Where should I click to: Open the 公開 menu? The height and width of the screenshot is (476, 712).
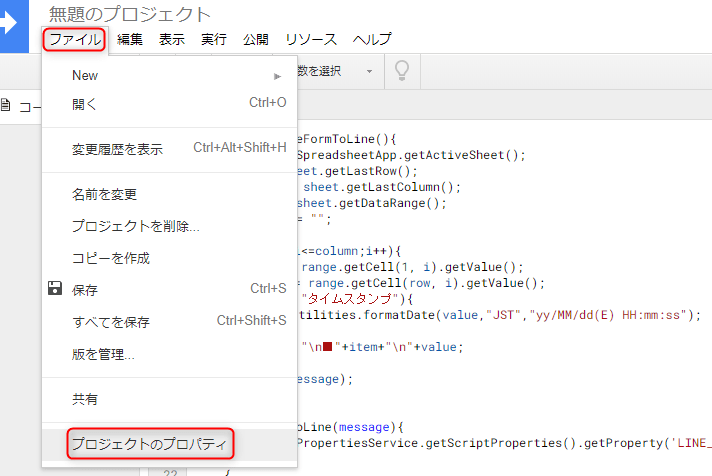pyautogui.click(x=256, y=40)
